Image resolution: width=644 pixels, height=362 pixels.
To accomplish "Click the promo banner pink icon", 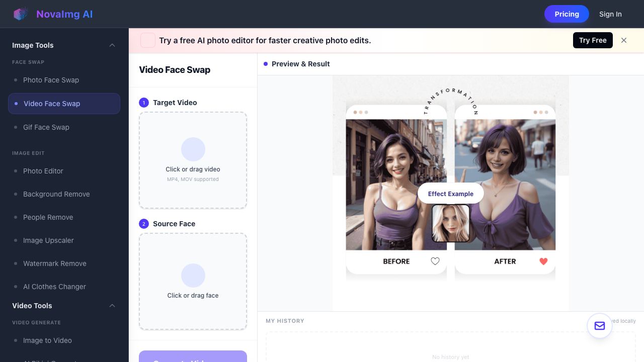I will click(148, 40).
